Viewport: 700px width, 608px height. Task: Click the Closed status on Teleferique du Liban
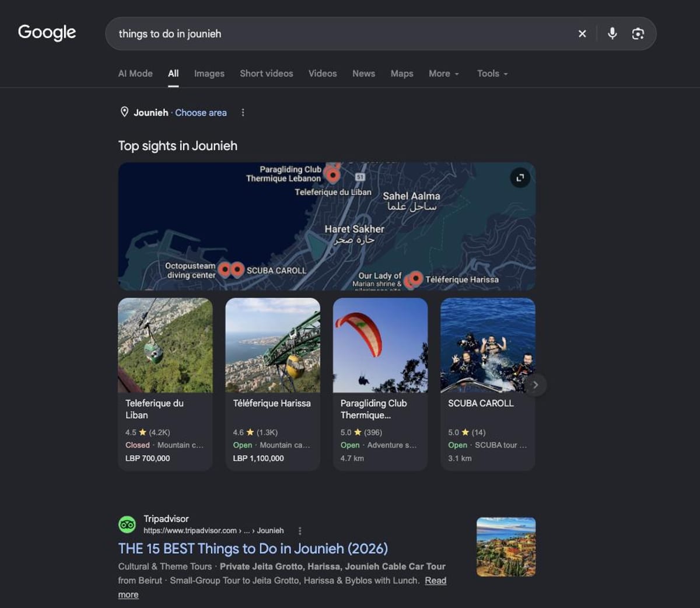(x=138, y=445)
